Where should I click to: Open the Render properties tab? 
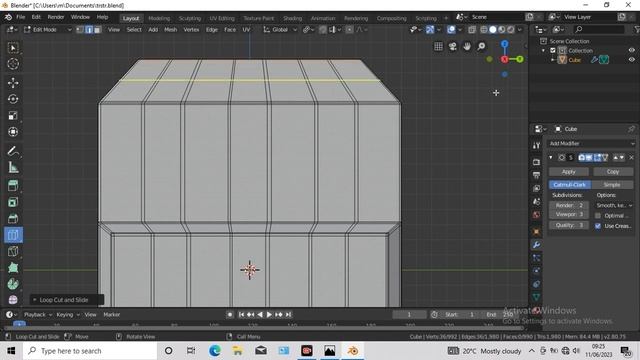[536, 162]
